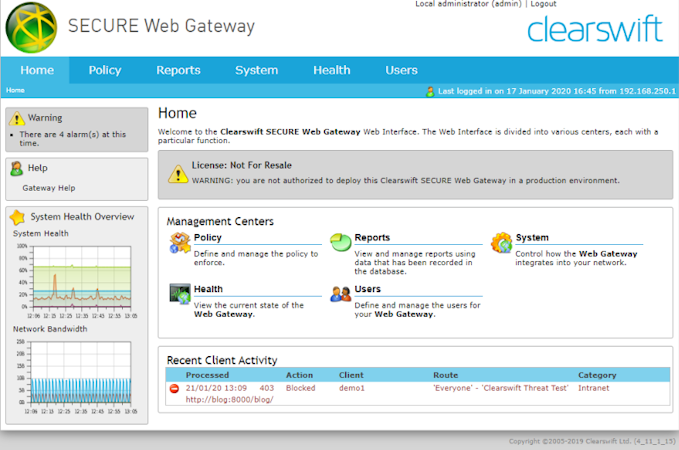
Task: Click the Category column header
Action: (x=597, y=375)
